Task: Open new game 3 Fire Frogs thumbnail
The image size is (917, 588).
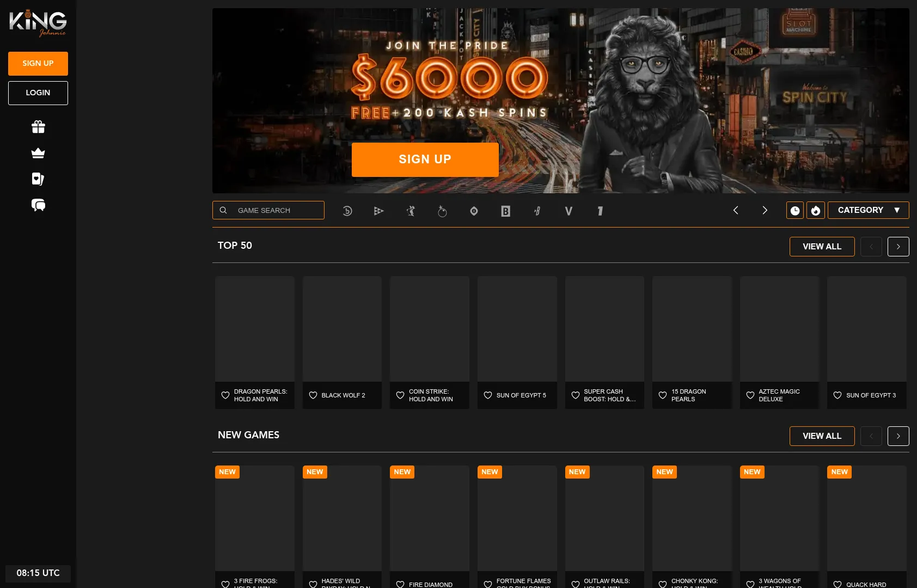Action: 255,518
